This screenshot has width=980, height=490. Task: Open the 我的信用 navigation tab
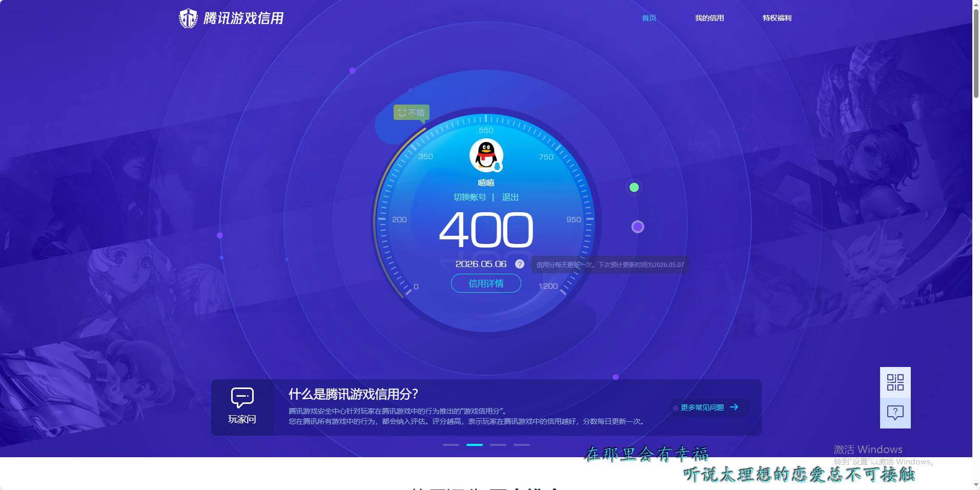(x=709, y=18)
